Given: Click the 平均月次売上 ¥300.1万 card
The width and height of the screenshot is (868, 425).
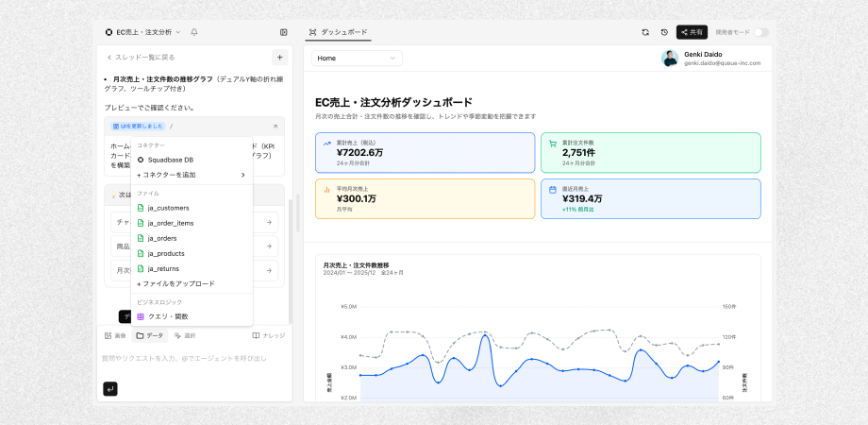Looking at the screenshot, I should (426, 198).
